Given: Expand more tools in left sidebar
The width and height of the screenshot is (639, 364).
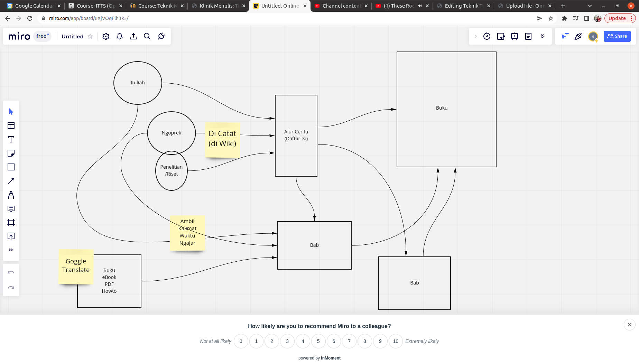Looking at the screenshot, I should [x=11, y=250].
